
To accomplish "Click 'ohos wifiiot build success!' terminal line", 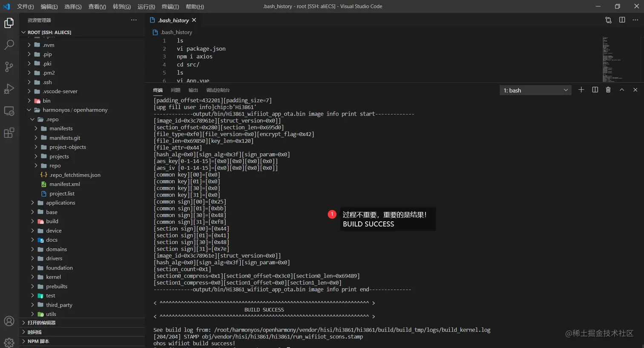I will [x=194, y=343].
